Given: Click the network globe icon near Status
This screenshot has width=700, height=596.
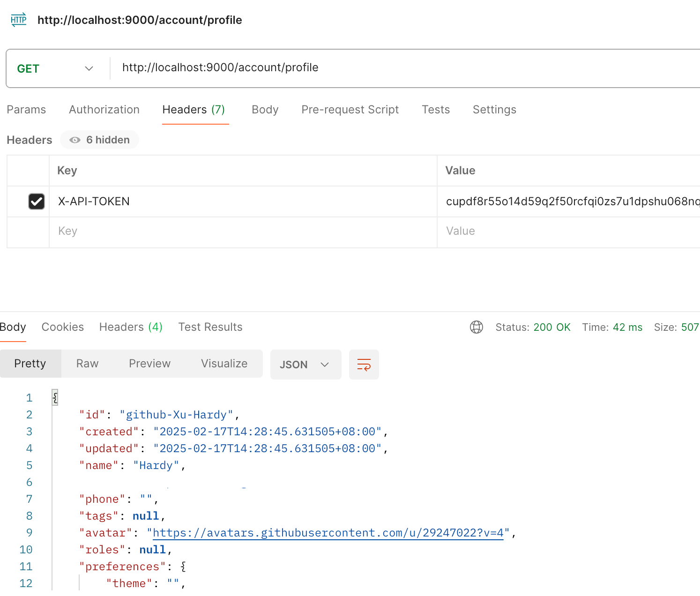Looking at the screenshot, I should 477,327.
